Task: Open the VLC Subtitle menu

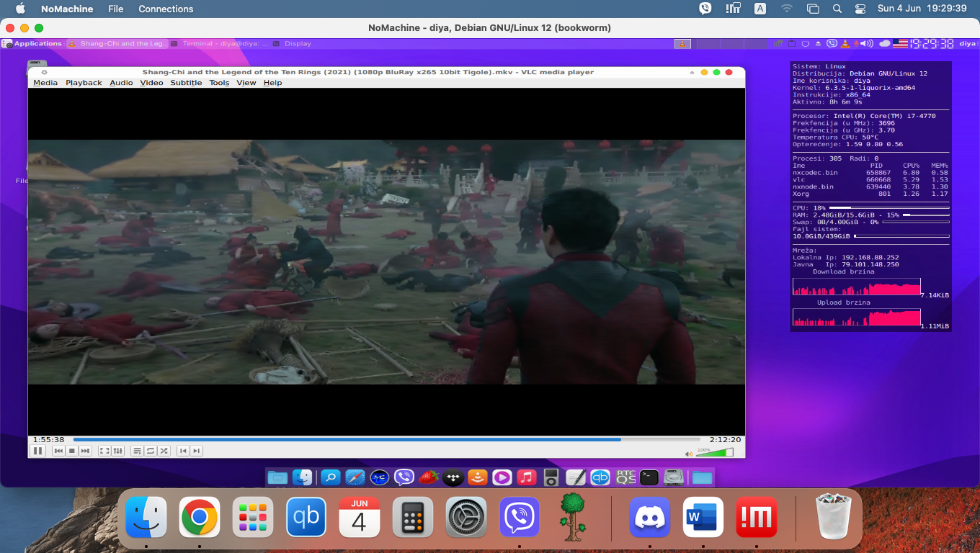Action: [x=186, y=83]
